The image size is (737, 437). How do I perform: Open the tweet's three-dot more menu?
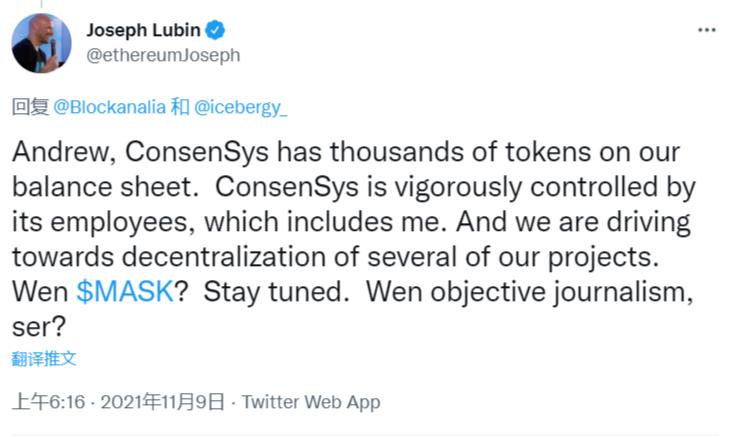tap(707, 30)
